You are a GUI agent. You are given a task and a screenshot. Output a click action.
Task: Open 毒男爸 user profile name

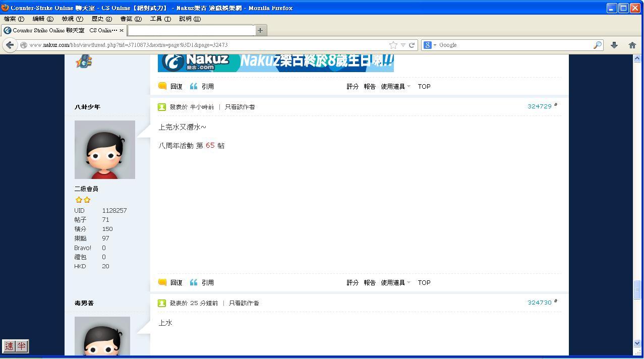[x=84, y=303]
